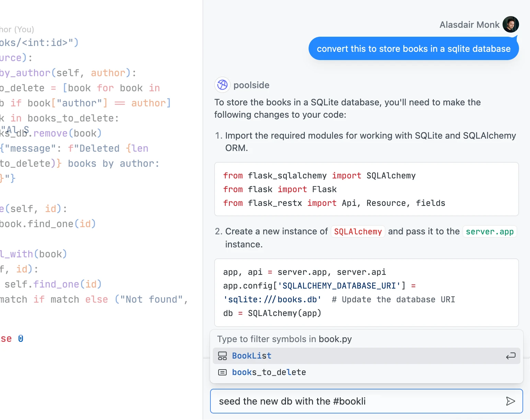The width and height of the screenshot is (530, 420).
Task: Click 'book.find_one(id)' editor line
Action: [x=48, y=224]
